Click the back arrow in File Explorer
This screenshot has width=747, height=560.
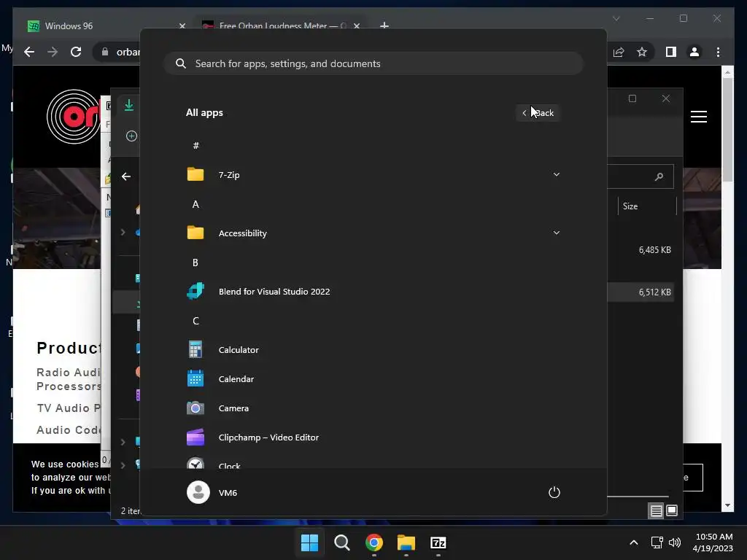125,176
